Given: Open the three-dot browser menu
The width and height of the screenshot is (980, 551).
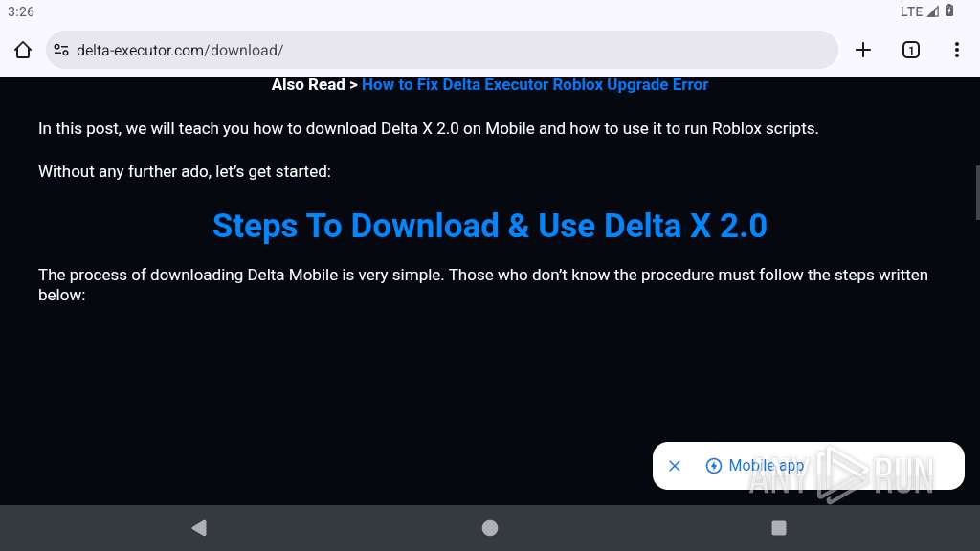Looking at the screenshot, I should (x=957, y=50).
